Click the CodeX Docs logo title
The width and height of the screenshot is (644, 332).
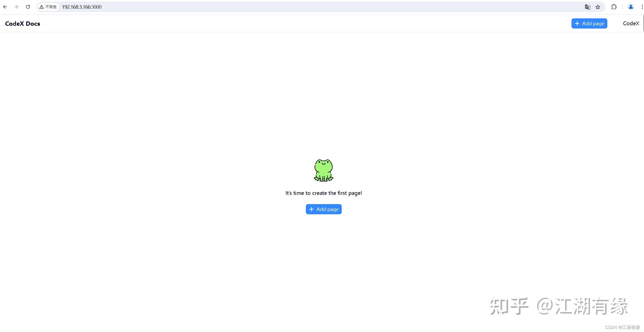(23, 24)
